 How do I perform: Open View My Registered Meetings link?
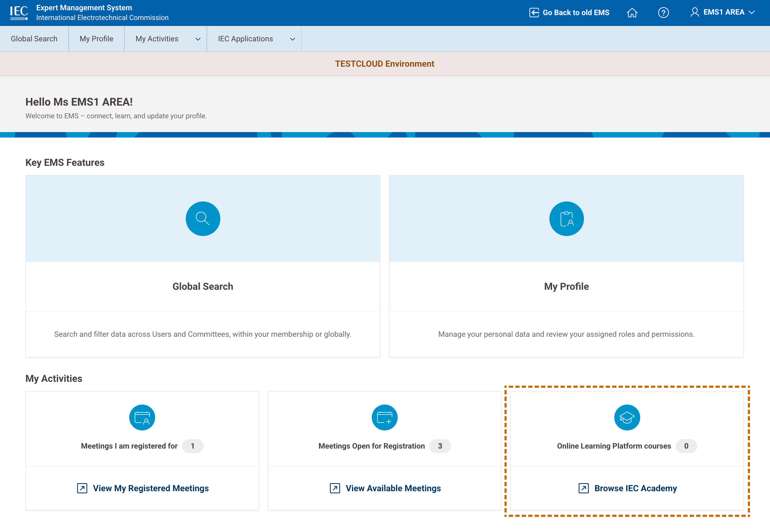click(x=151, y=488)
